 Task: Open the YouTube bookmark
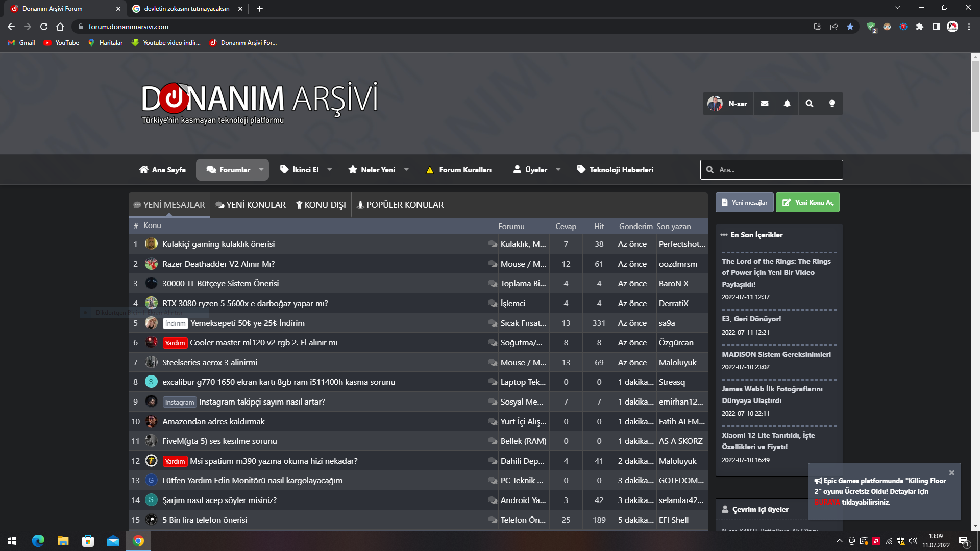pyautogui.click(x=61, y=43)
